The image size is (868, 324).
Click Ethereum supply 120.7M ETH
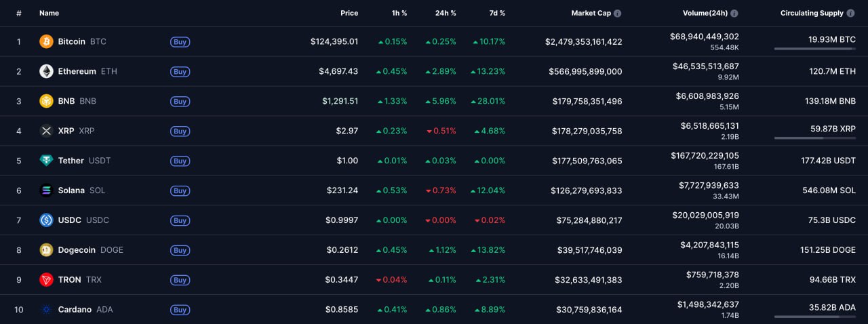(832, 71)
